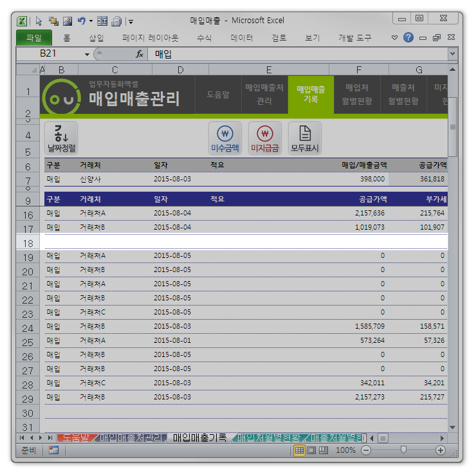The width and height of the screenshot is (476, 476).
Task: Expand the Name Box dropdown arrow
Action: click(x=87, y=54)
